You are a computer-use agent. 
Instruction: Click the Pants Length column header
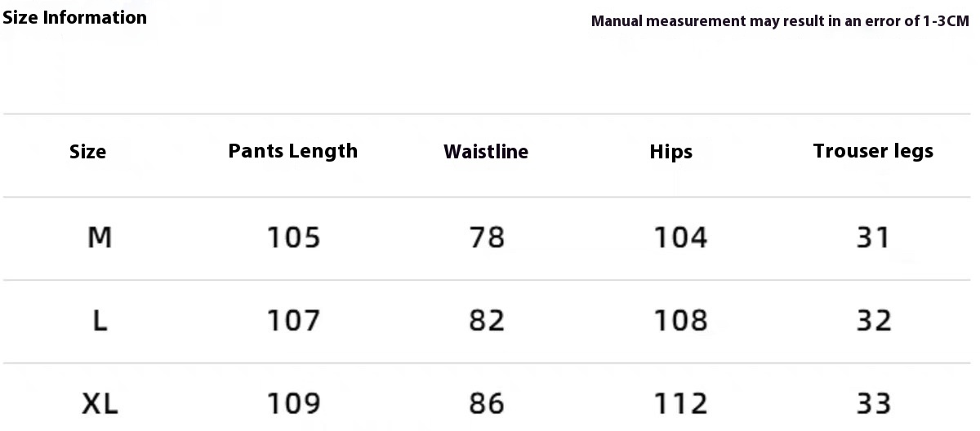pyautogui.click(x=293, y=151)
